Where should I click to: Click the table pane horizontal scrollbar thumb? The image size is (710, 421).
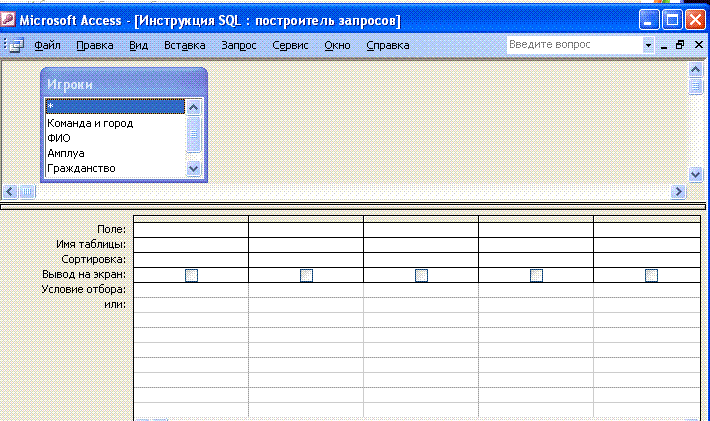tap(27, 191)
